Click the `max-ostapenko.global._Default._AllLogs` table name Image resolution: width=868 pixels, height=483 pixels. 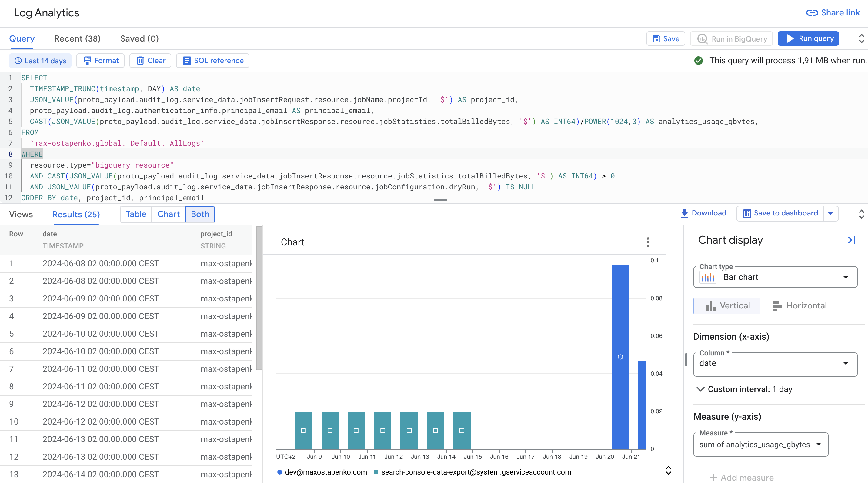tap(117, 144)
